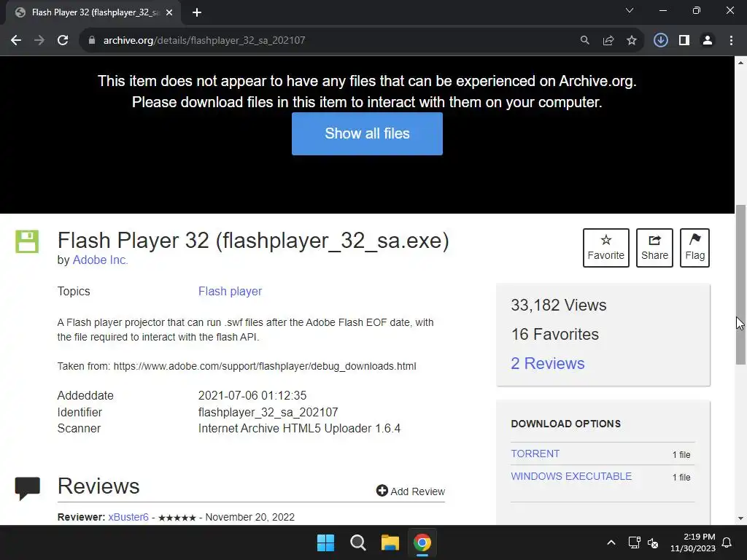Click the Share item button
The image size is (747, 560).
tap(654, 248)
